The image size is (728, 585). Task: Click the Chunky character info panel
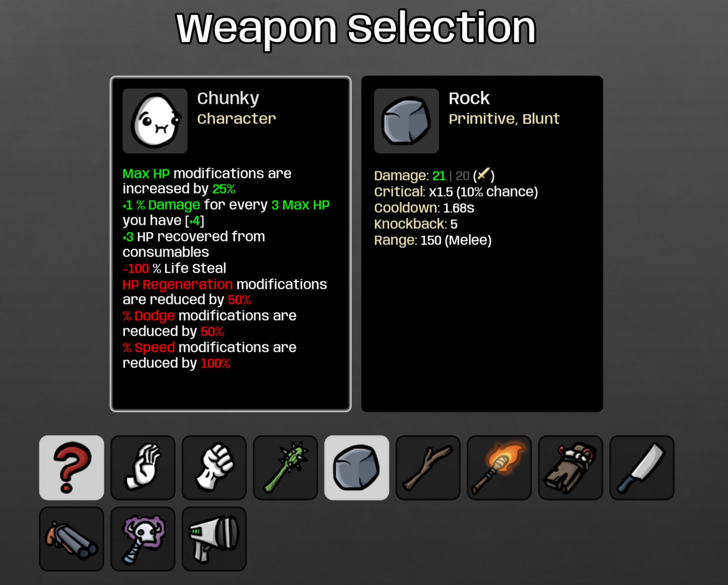[x=231, y=244]
